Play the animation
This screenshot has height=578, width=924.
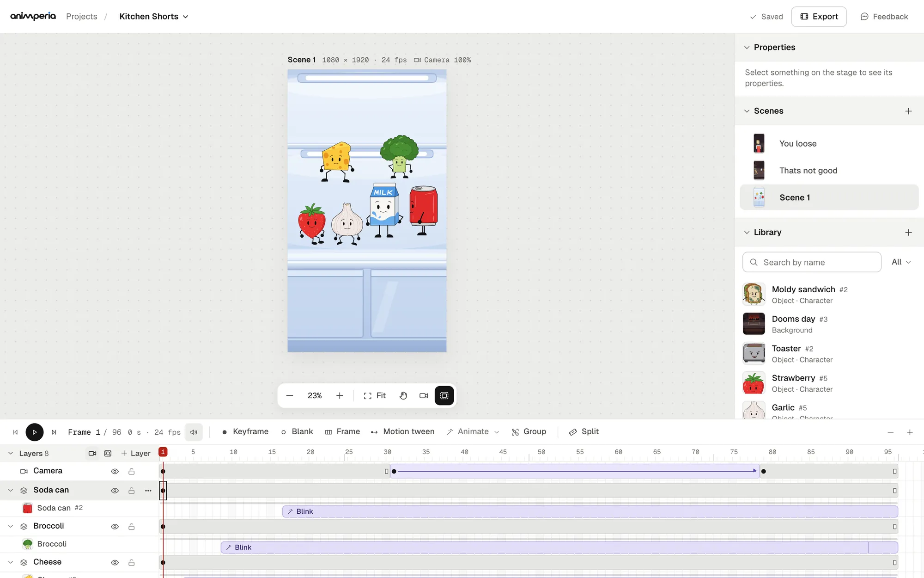pos(34,432)
